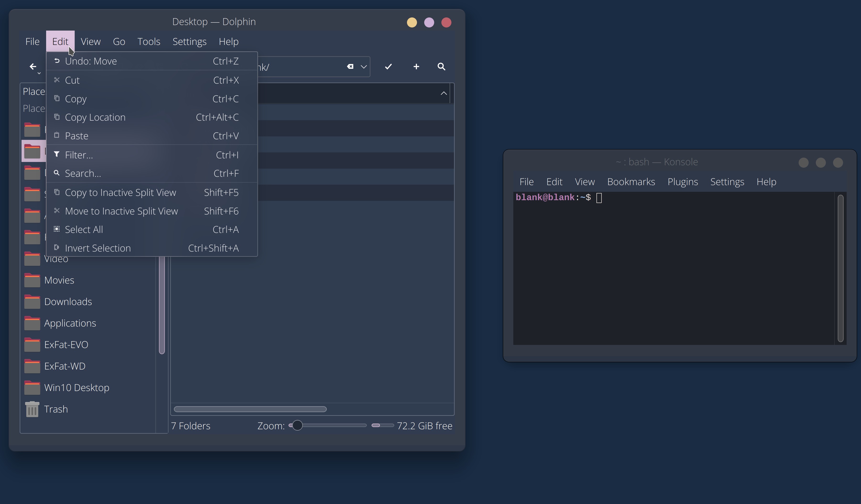Click the Places panel vertical scrollbar
Screen dimensions: 861x504
(x=162, y=306)
